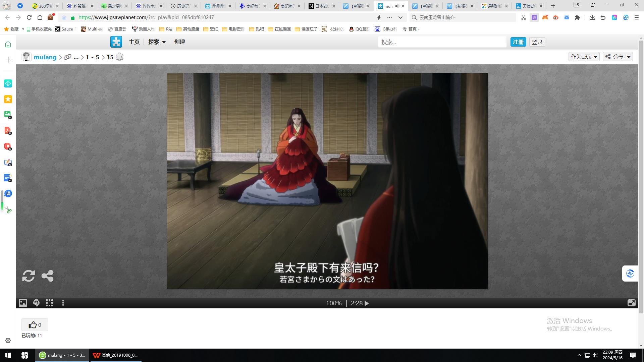Focus the 搜索 search field
The width and height of the screenshot is (644, 362).
pyautogui.click(x=442, y=42)
